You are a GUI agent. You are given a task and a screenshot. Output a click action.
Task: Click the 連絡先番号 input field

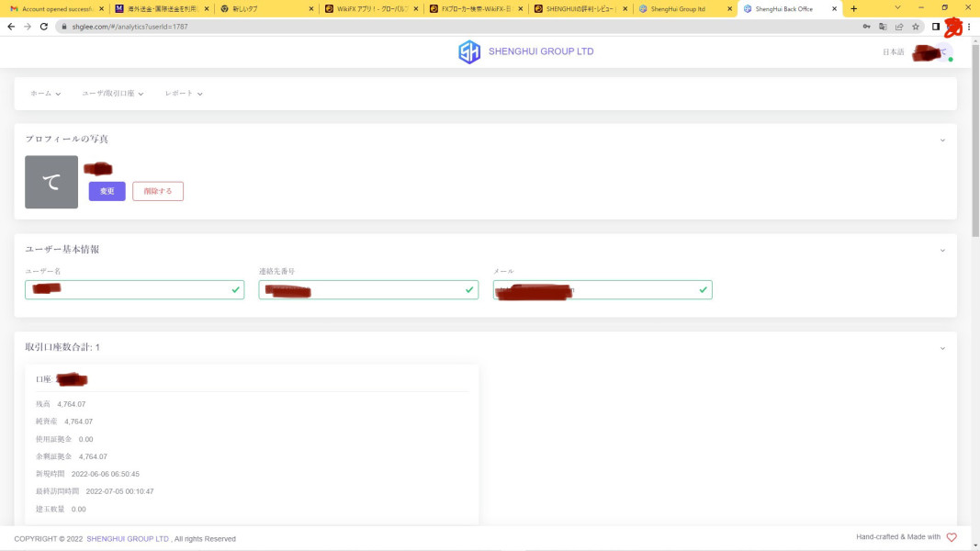pos(368,290)
